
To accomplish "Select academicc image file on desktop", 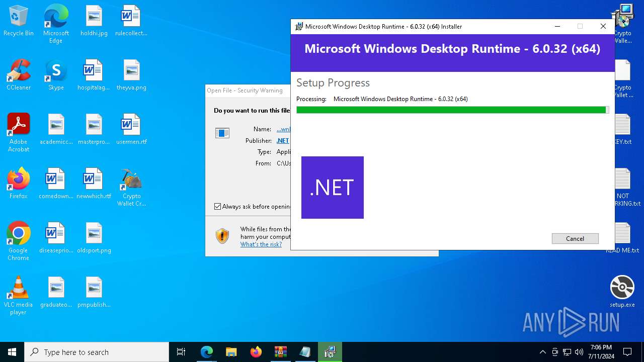I will [x=56, y=130].
